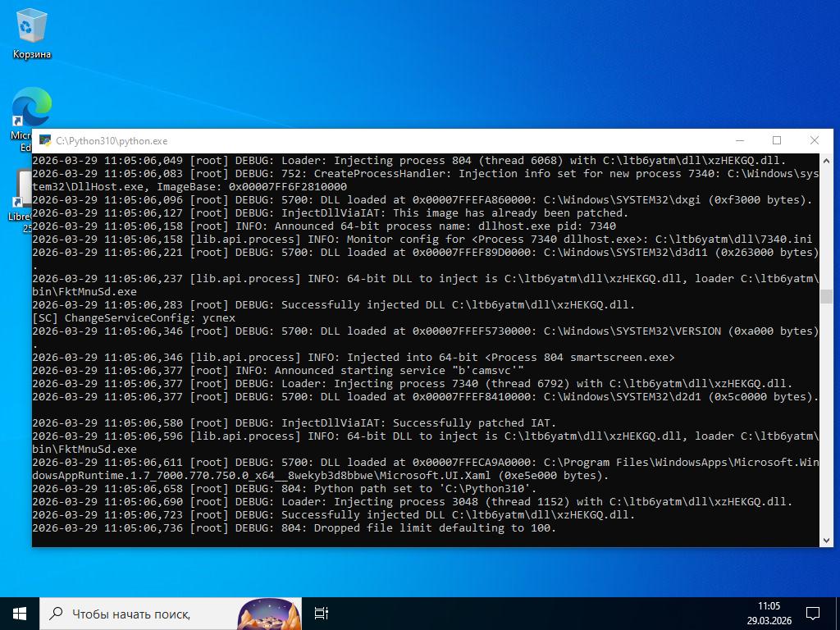Click the 'ChangeServiceConfig: ycnex' console line
The width and height of the screenshot is (840, 630).
pos(134,318)
